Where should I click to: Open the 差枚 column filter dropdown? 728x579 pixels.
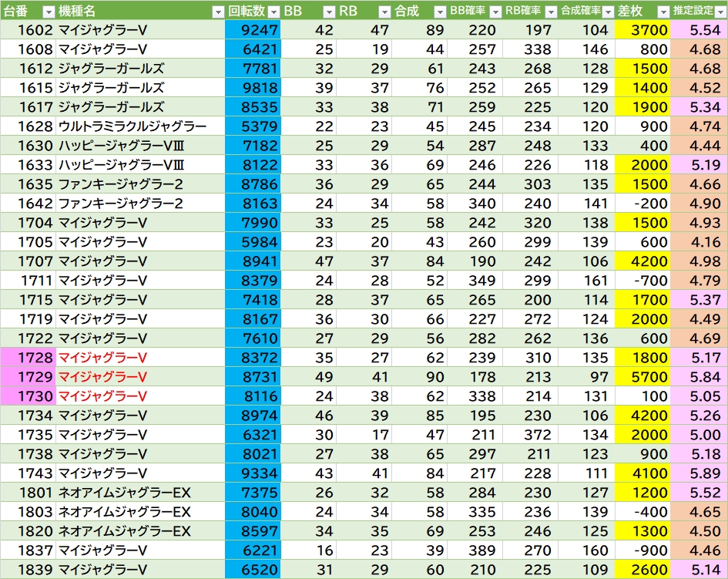(663, 12)
